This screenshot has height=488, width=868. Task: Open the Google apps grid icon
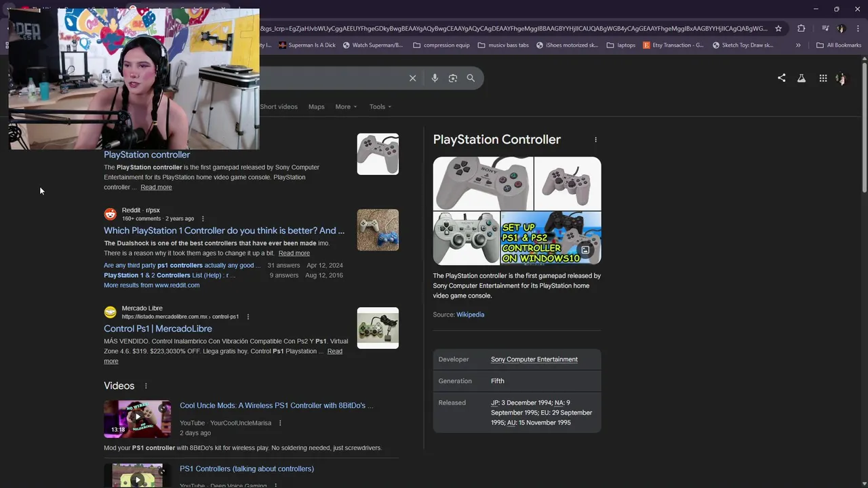(x=823, y=78)
